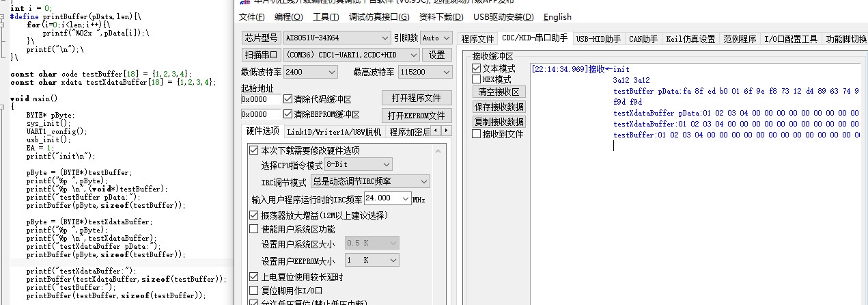Click EEPROM start address 0x0000 field

click(x=260, y=115)
